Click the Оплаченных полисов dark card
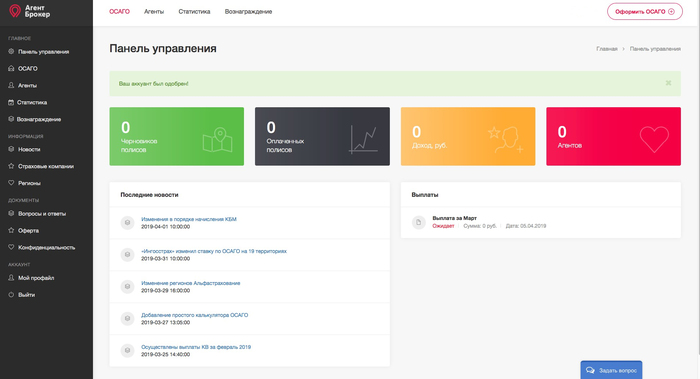Viewport: 700px width, 379px height. [x=322, y=136]
